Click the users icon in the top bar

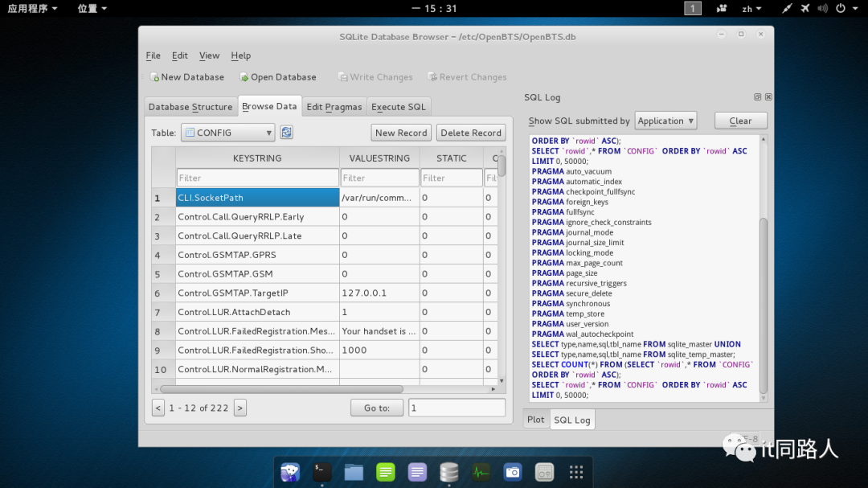tap(721, 8)
